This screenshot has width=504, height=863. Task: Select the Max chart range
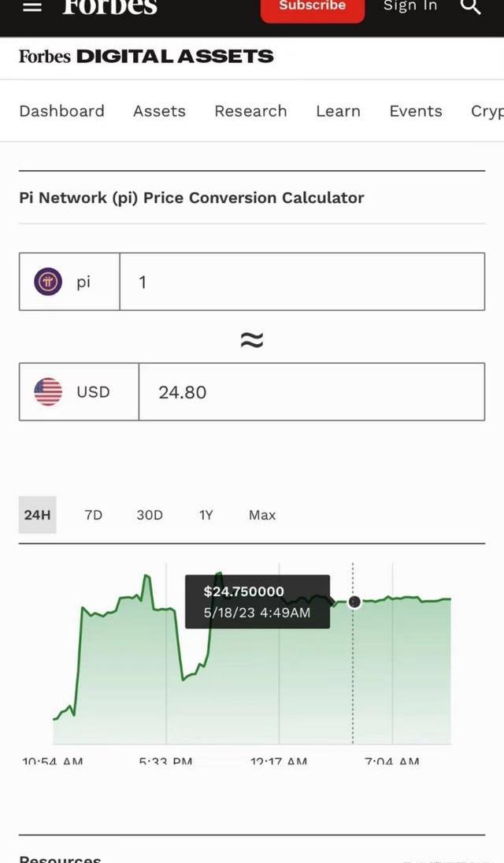tap(262, 515)
